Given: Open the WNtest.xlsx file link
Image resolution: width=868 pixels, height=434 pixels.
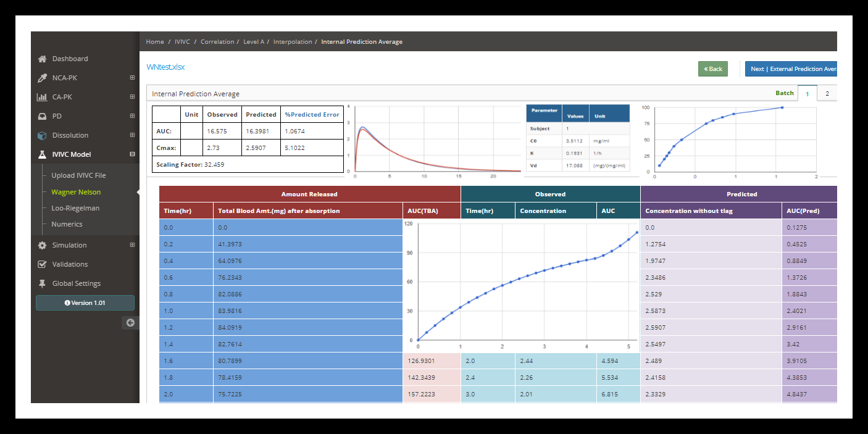Looking at the screenshot, I should (x=165, y=67).
